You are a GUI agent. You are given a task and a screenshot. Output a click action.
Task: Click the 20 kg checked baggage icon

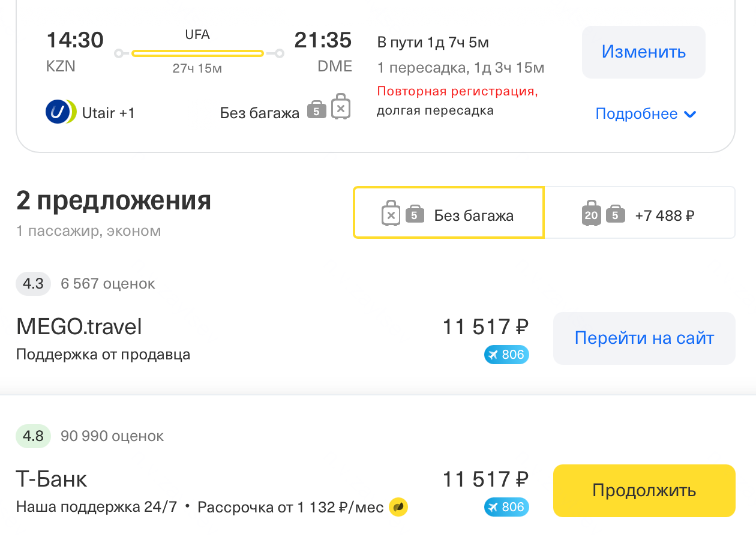(591, 213)
